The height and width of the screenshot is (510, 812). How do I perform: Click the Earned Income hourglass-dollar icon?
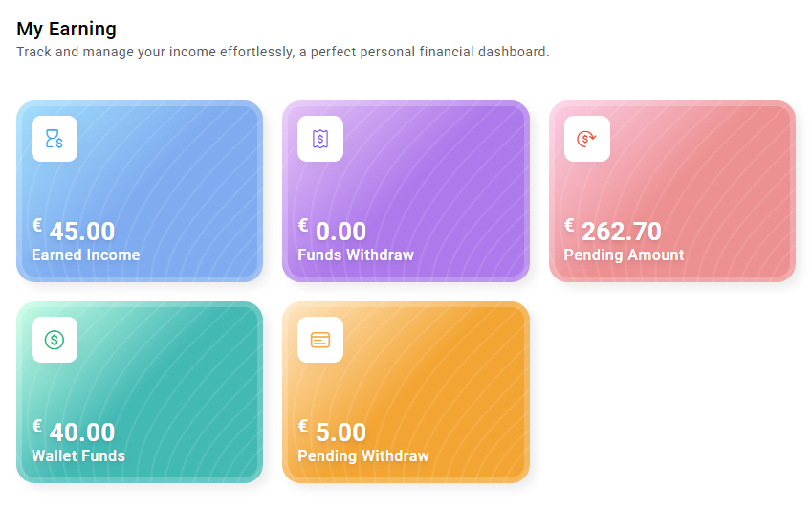[55, 139]
